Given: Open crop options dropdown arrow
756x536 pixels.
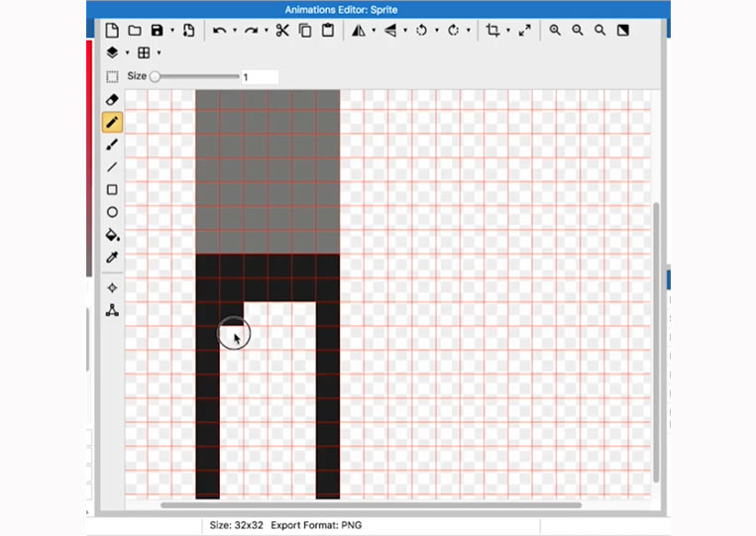Looking at the screenshot, I should tap(508, 31).
